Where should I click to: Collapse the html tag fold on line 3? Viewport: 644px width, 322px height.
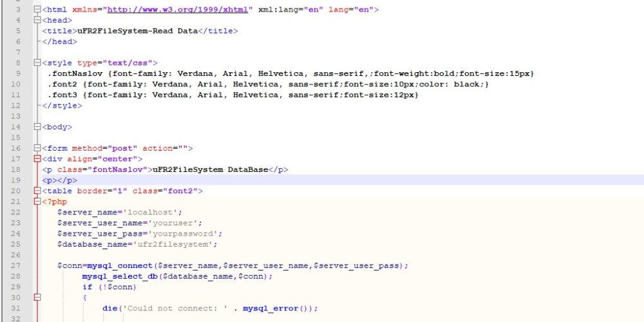pyautogui.click(x=37, y=10)
